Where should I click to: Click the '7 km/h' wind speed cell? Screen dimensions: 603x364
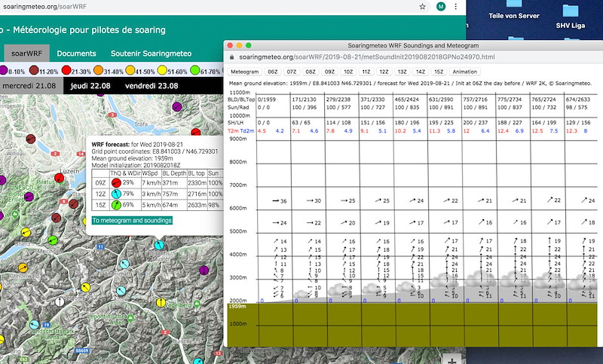(x=151, y=183)
